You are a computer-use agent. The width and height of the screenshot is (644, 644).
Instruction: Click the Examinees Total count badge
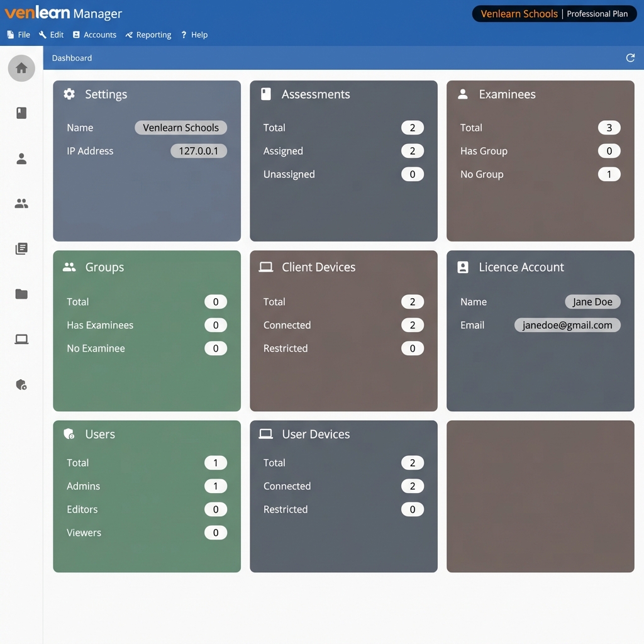[x=609, y=128]
